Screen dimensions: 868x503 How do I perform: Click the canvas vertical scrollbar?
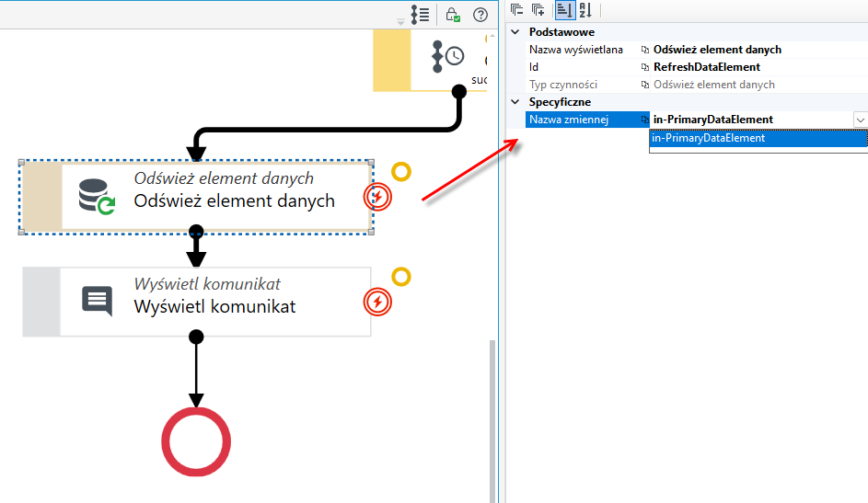(492, 421)
